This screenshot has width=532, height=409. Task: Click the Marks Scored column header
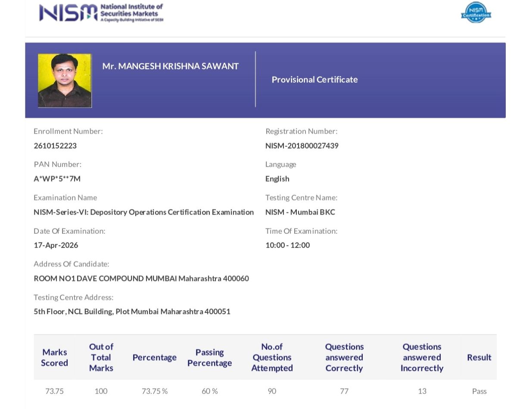[54, 357]
